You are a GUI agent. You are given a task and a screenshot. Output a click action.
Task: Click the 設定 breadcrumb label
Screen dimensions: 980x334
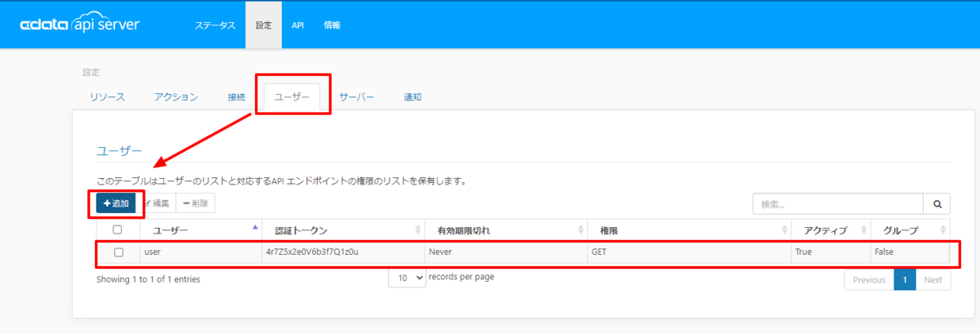pyautogui.click(x=90, y=73)
